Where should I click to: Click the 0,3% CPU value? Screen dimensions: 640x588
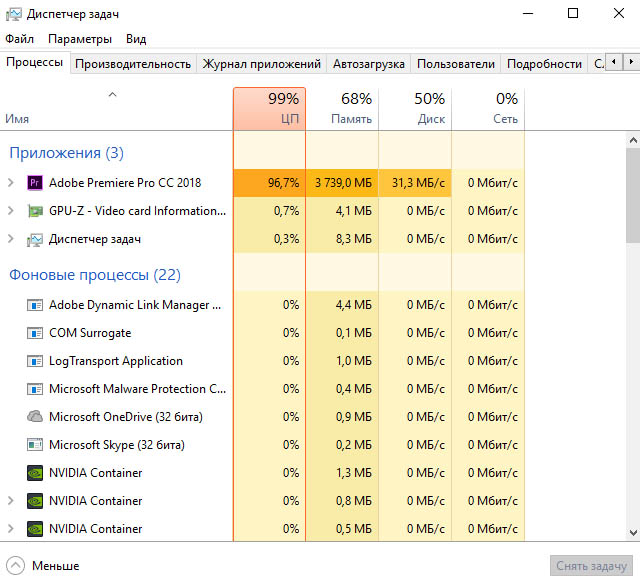pyautogui.click(x=286, y=239)
